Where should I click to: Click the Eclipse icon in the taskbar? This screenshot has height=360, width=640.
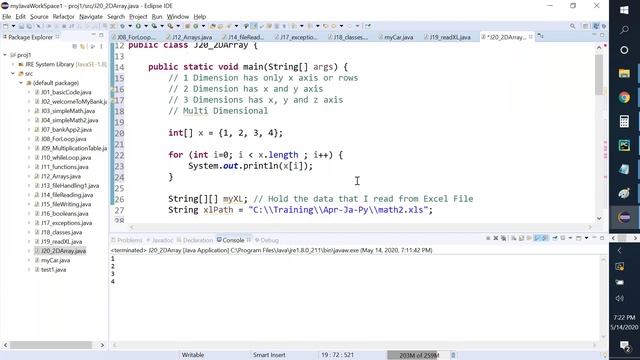(624, 218)
